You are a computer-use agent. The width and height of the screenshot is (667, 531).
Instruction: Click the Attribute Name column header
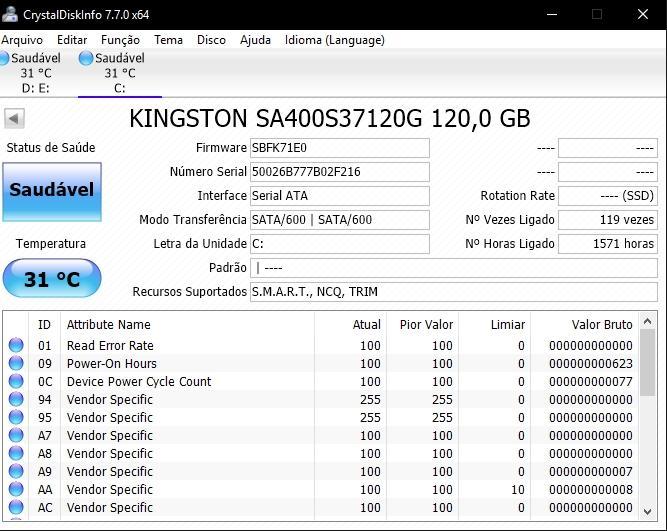(187, 325)
